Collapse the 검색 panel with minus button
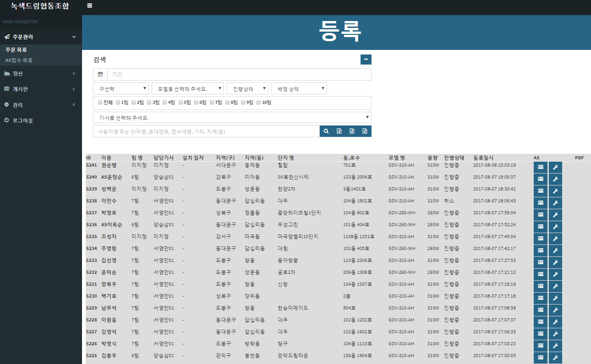This screenshot has width=591, height=364. (x=366, y=60)
